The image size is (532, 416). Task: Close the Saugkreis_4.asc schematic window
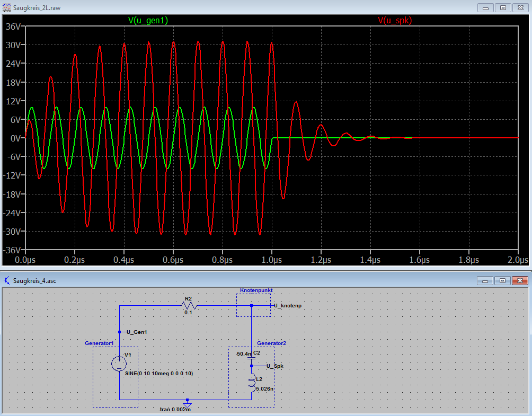(521, 280)
